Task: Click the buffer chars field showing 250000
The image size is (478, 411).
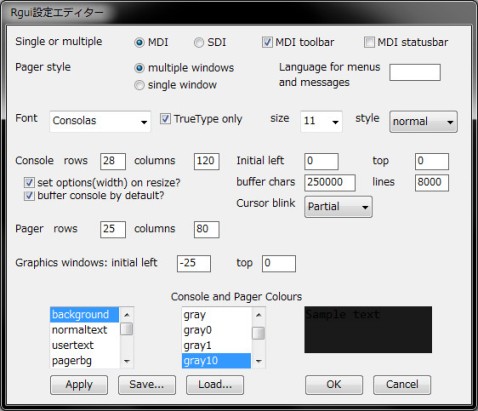Action: [x=330, y=183]
